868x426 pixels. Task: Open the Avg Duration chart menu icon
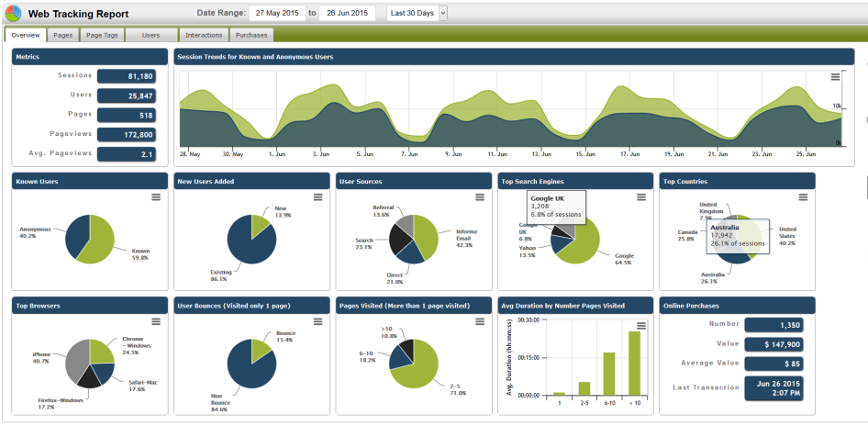pos(641,325)
